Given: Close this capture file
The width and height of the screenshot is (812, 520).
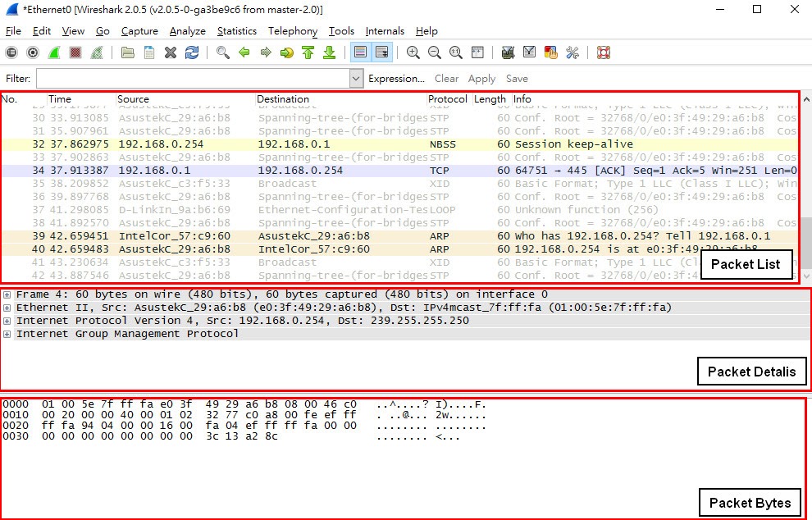Looking at the screenshot, I should tap(171, 52).
